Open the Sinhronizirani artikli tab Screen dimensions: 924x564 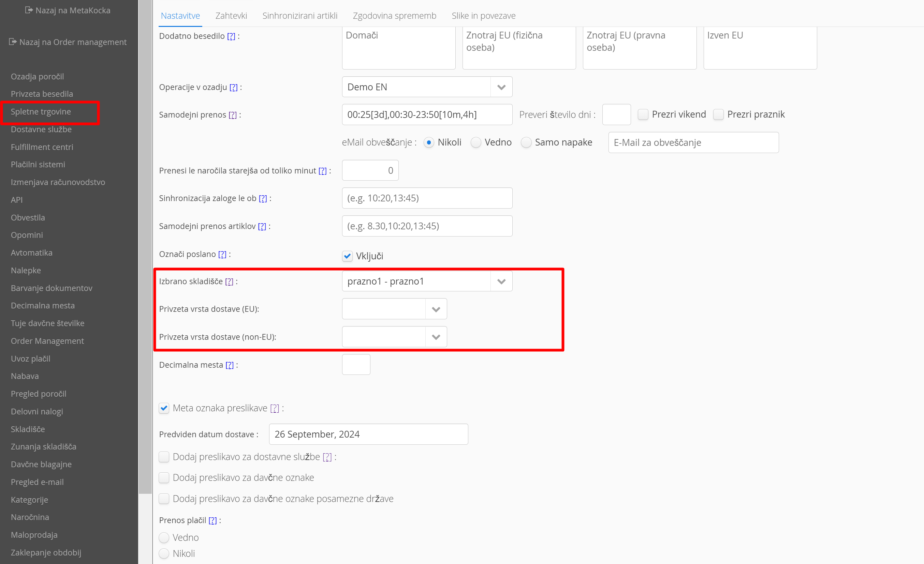(299, 16)
